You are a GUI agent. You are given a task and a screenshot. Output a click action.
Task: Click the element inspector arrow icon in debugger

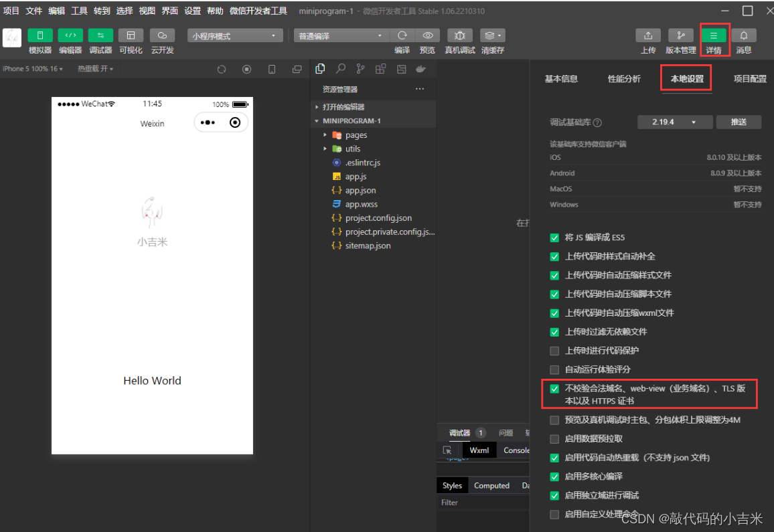click(x=447, y=450)
